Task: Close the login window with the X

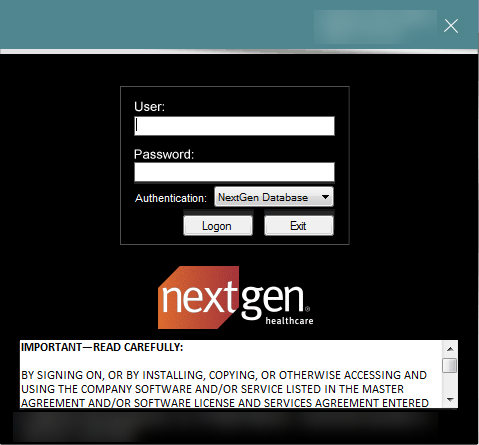Action: [x=451, y=26]
